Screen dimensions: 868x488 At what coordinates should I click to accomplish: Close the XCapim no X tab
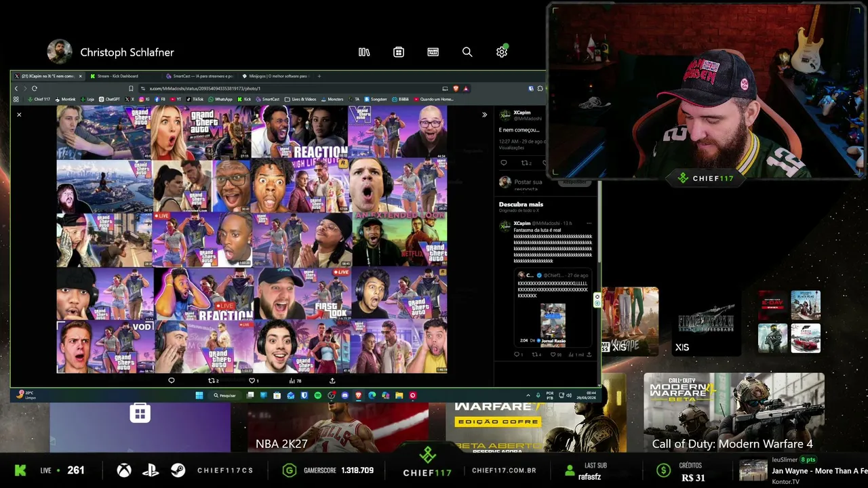pos(80,76)
